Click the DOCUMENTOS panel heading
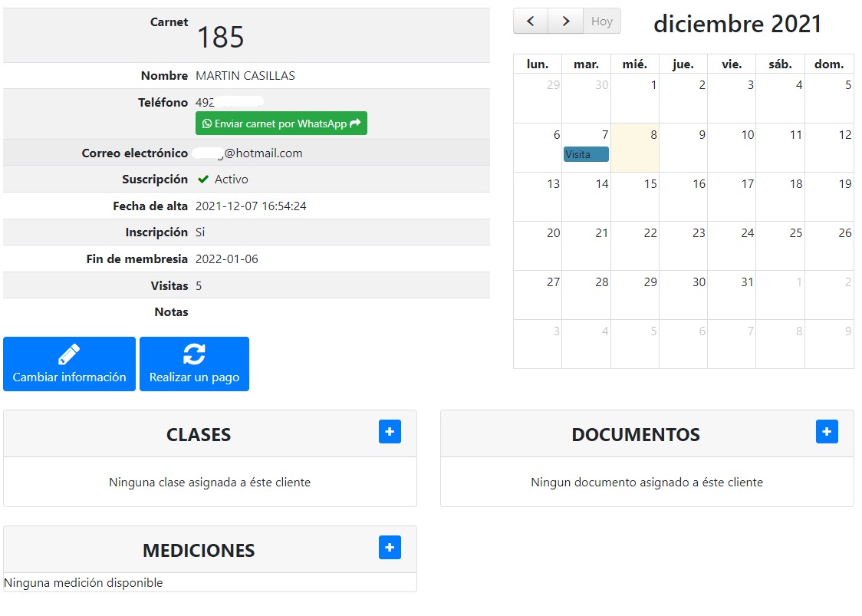862x616 pixels. click(636, 435)
